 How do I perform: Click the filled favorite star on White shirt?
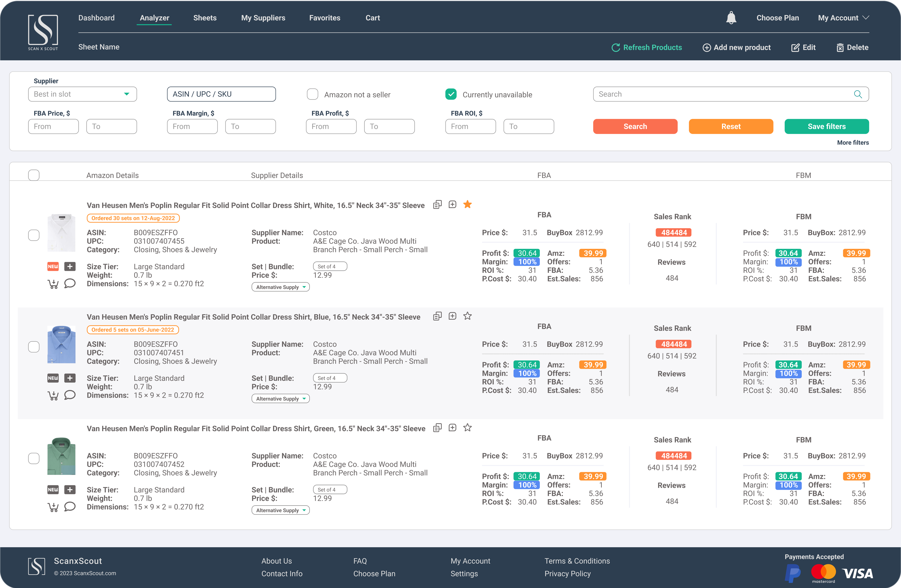pyautogui.click(x=468, y=204)
